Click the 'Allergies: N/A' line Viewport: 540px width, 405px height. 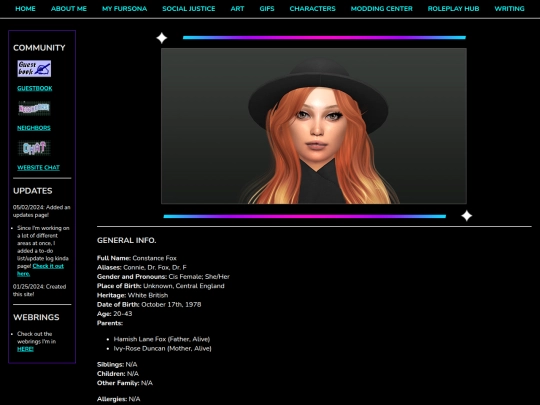click(118, 399)
